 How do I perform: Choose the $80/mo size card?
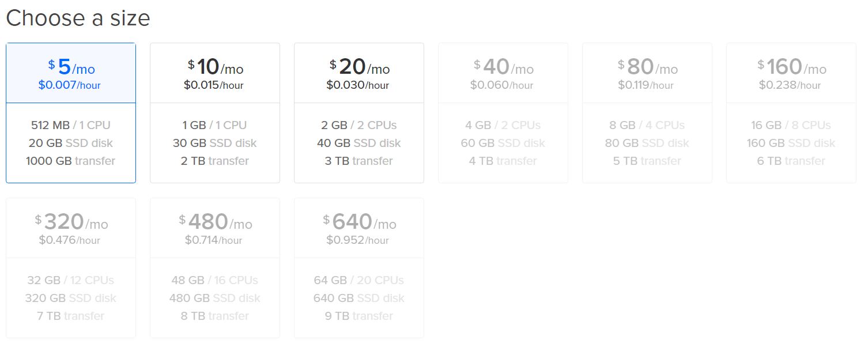point(647,113)
